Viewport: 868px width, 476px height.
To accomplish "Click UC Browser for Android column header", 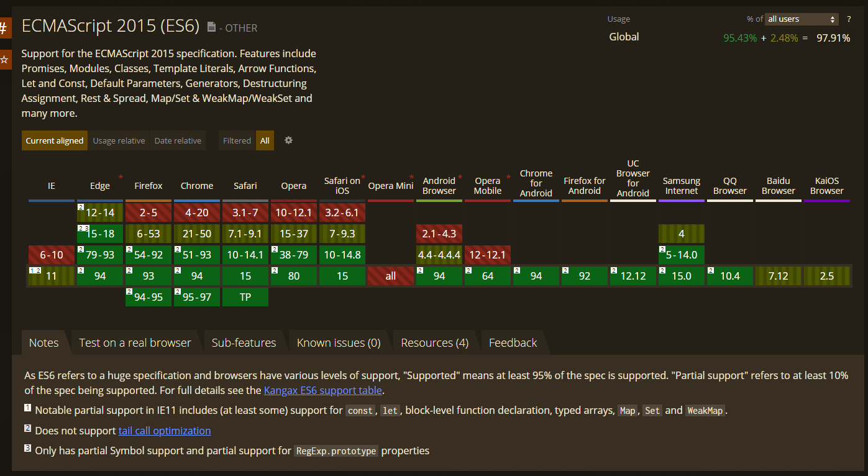I will (x=633, y=178).
